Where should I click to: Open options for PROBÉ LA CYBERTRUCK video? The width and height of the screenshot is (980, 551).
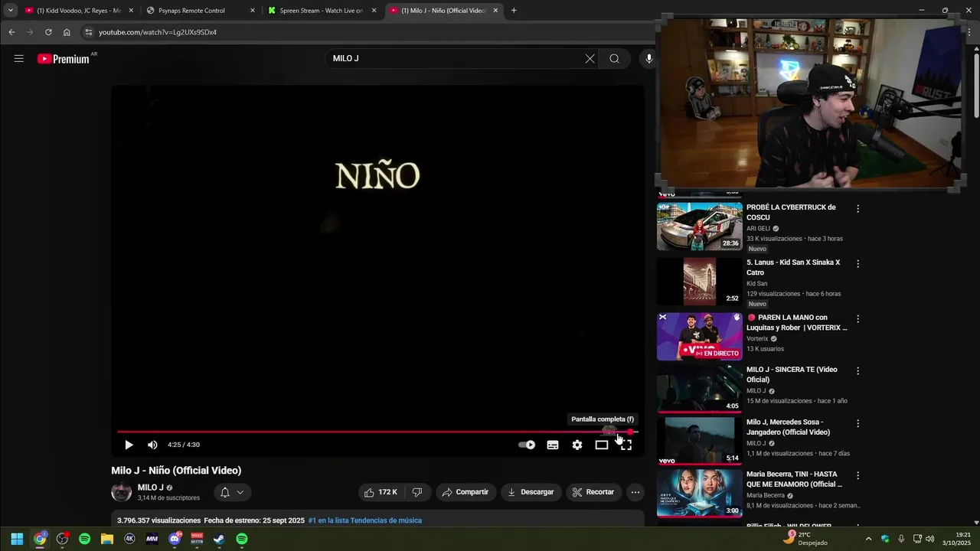(857, 208)
